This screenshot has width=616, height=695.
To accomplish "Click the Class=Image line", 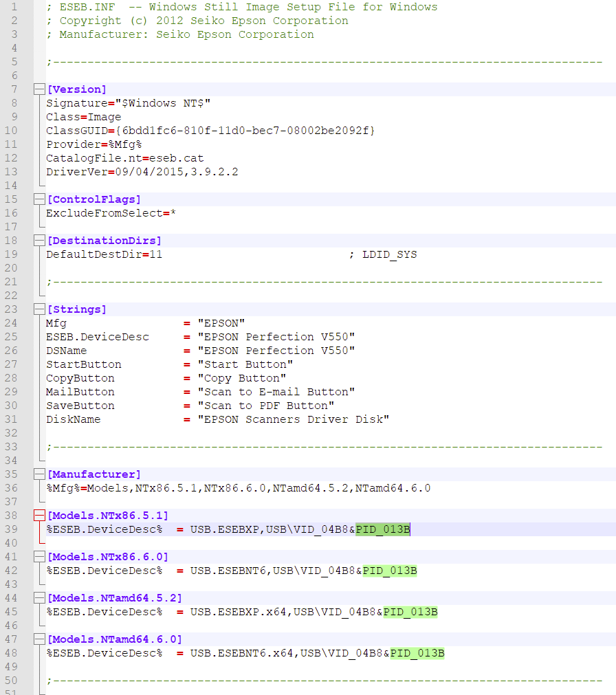I will tap(84, 117).
